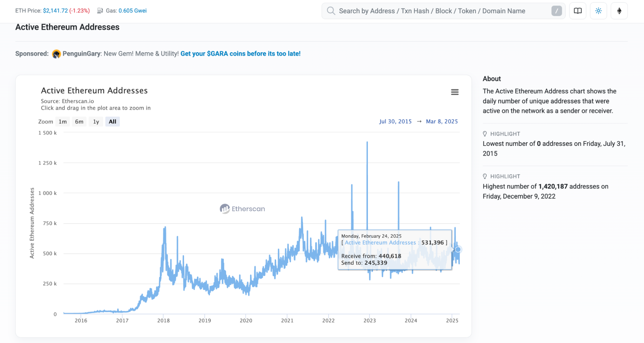Image resolution: width=644 pixels, height=343 pixels.
Task: Click inside the address search field
Action: tap(419, 11)
